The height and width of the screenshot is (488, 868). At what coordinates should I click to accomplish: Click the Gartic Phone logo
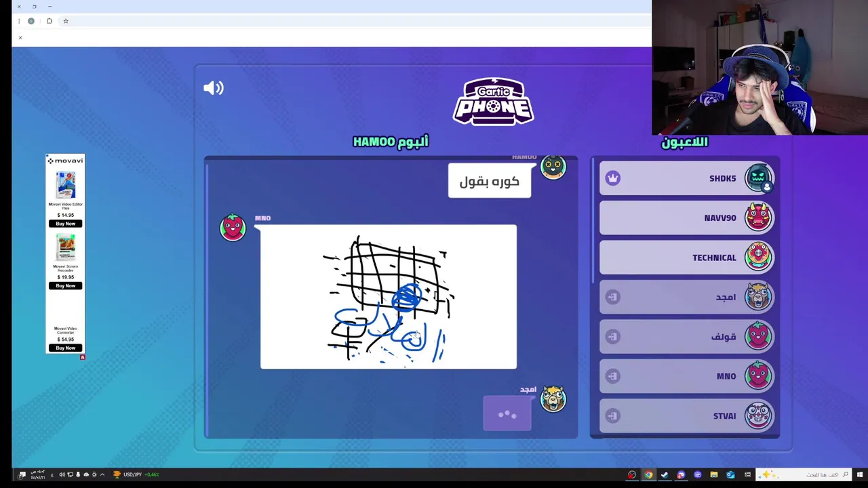(x=493, y=102)
